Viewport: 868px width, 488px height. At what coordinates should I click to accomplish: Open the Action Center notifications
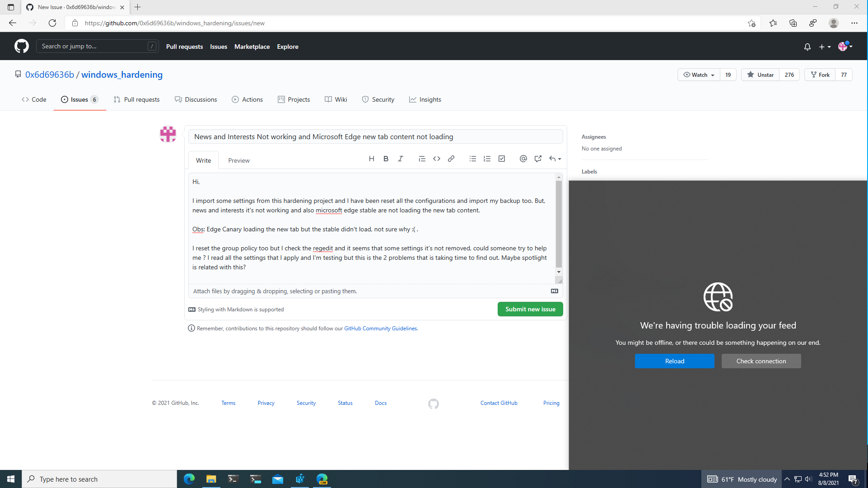pyautogui.click(x=853, y=479)
